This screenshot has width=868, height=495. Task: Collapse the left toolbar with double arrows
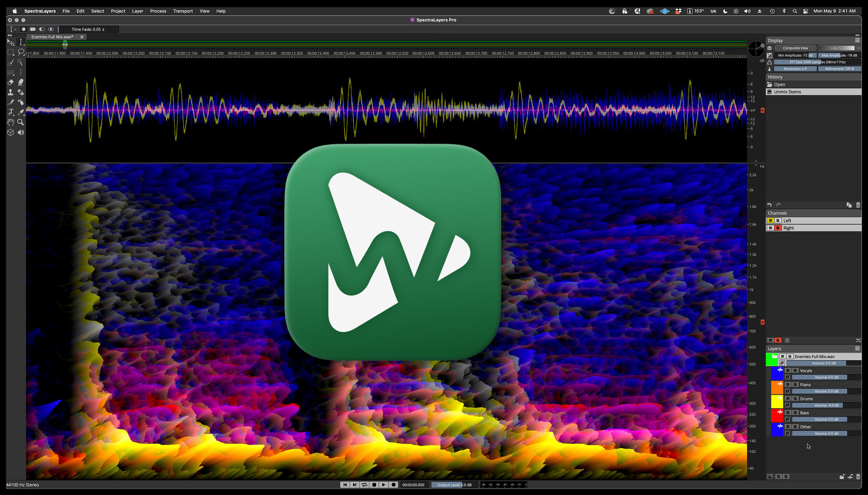click(10, 35)
